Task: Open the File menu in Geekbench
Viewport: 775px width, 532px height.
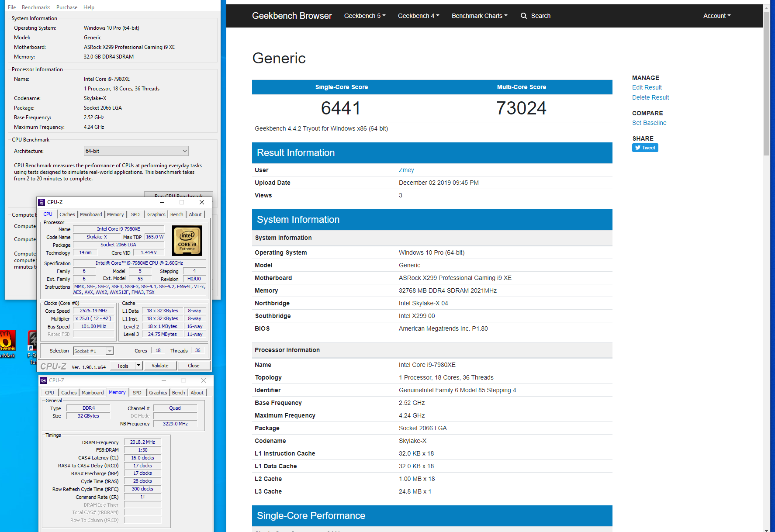Action: [x=12, y=7]
